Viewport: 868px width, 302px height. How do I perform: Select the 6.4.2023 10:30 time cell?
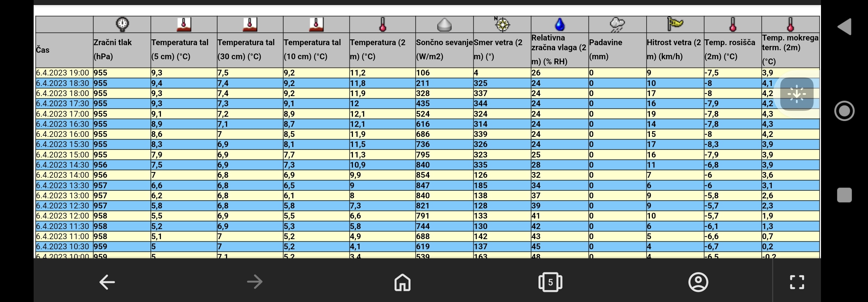pos(64,246)
